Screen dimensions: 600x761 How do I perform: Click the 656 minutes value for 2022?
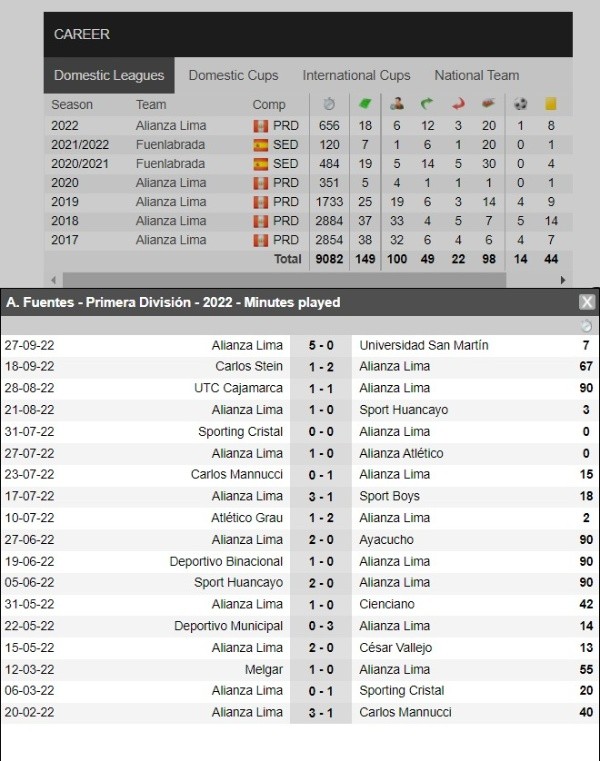329,126
